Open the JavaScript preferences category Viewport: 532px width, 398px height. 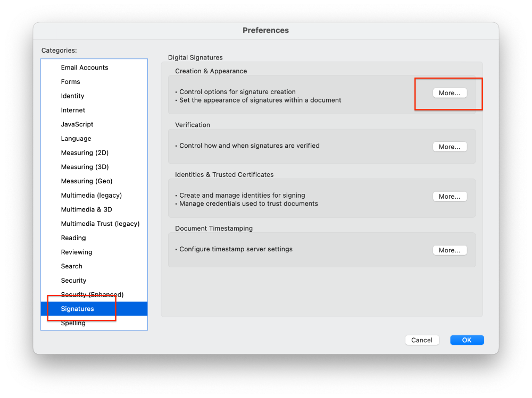[77, 124]
